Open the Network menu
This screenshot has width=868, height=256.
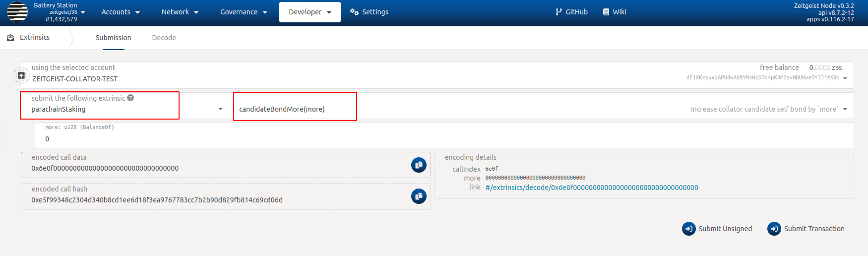[180, 12]
